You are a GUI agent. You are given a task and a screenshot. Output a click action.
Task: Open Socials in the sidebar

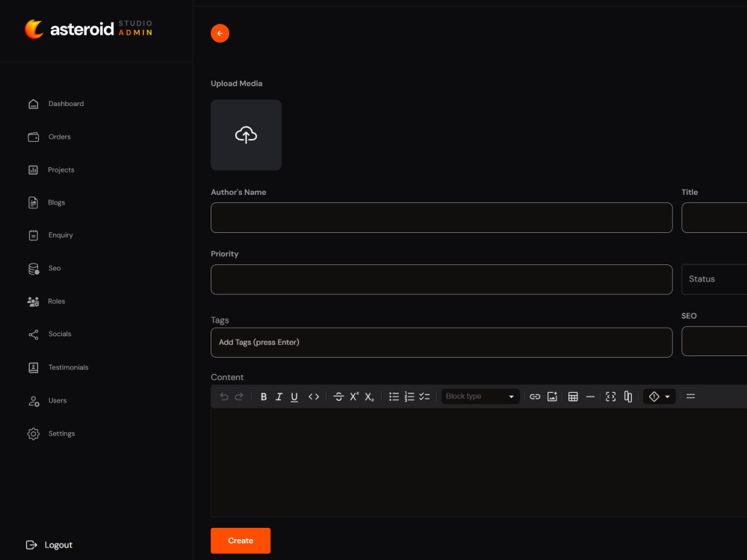click(x=49, y=335)
